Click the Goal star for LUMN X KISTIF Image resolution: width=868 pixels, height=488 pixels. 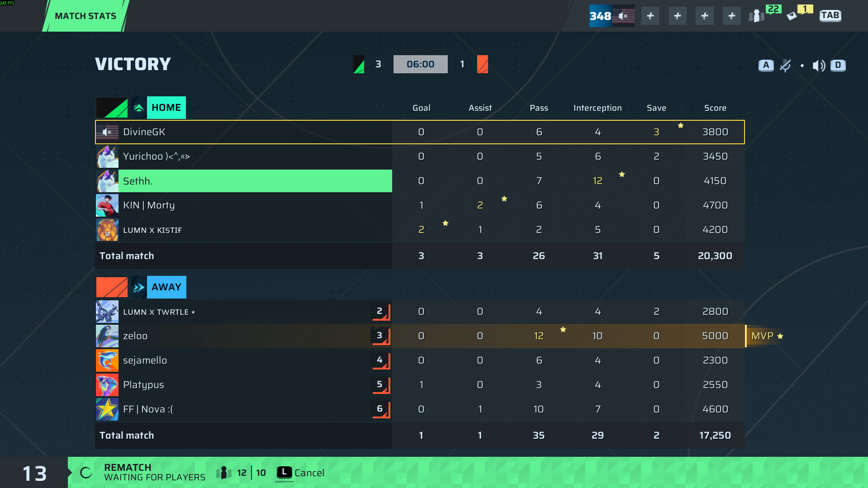point(445,223)
